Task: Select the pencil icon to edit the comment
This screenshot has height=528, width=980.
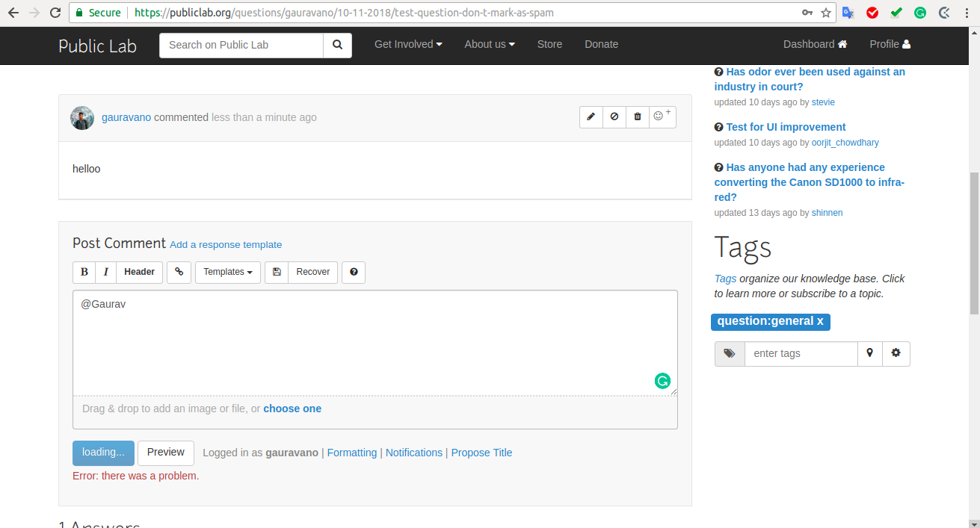Action: tap(591, 117)
